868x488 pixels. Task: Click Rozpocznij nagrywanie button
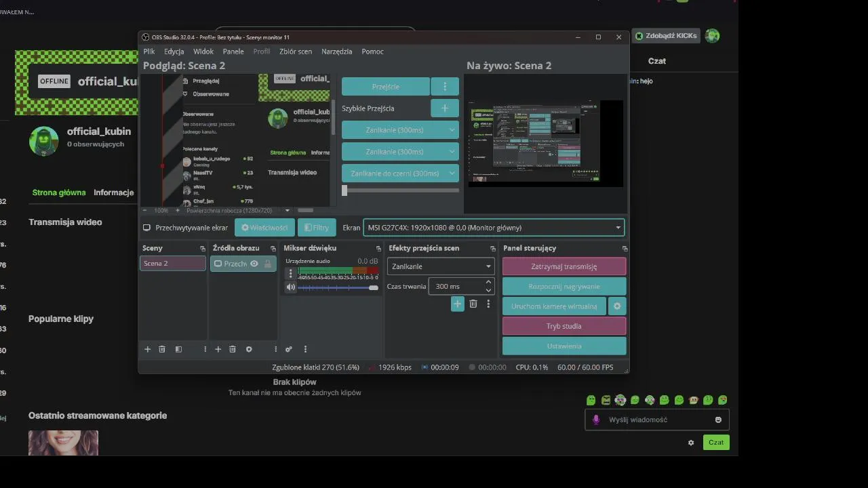(564, 286)
